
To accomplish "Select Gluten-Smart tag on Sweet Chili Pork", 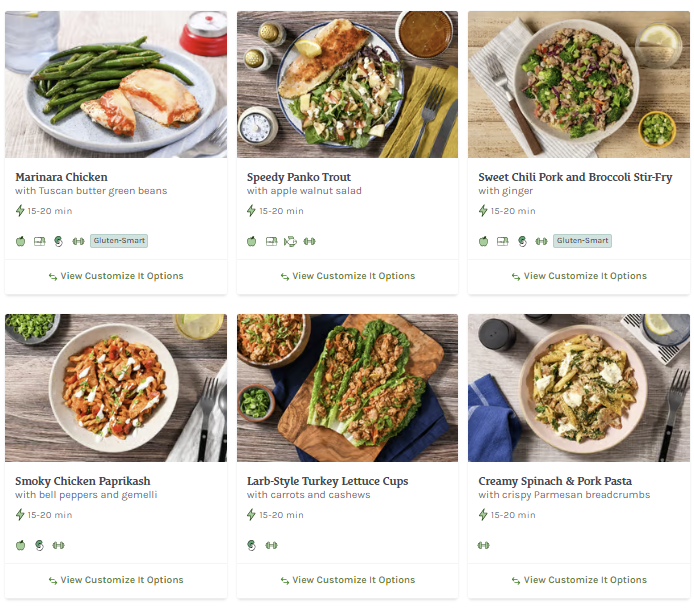I will (582, 241).
